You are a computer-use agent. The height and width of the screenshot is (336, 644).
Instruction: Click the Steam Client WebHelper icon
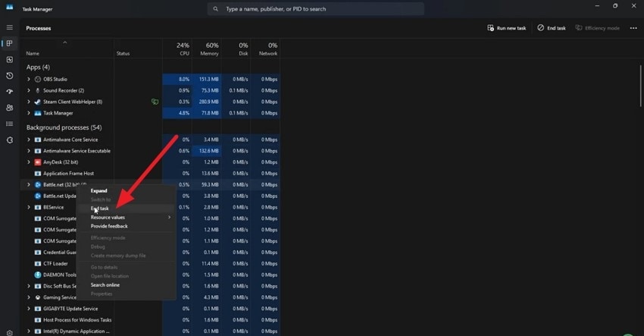coord(38,102)
